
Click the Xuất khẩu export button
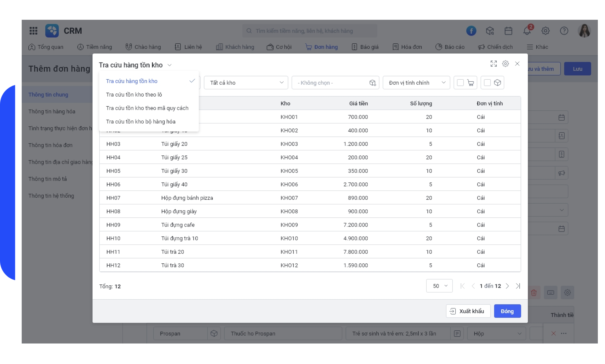click(468, 311)
